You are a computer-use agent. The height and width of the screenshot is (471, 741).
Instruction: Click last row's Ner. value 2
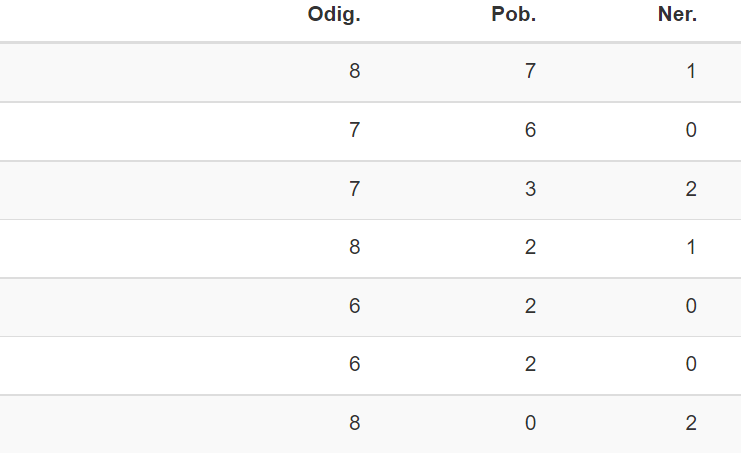[691, 423]
